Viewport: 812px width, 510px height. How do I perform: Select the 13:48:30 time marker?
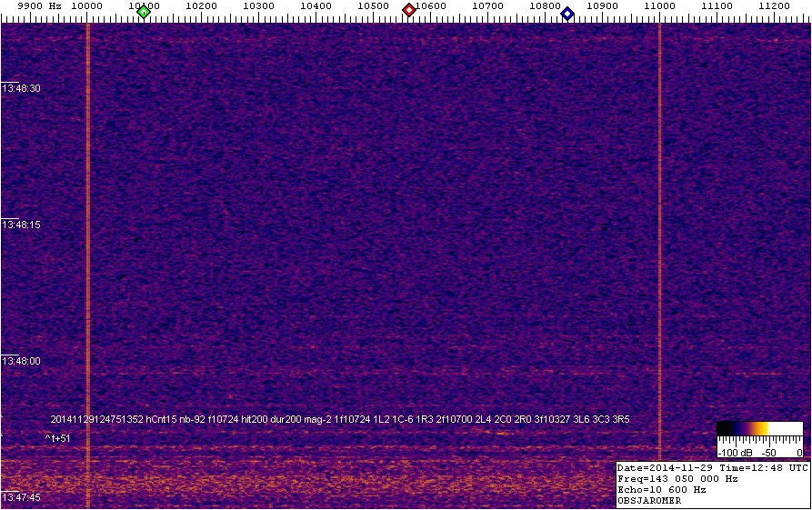pyautogui.click(x=22, y=88)
